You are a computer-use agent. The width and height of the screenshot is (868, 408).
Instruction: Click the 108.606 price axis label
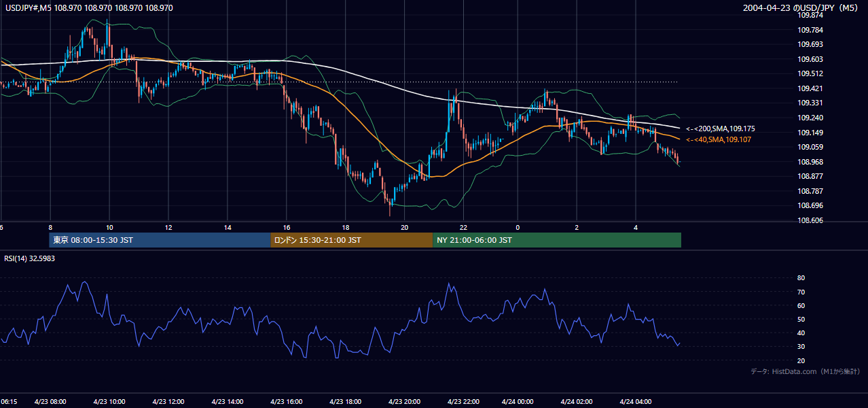coord(810,220)
